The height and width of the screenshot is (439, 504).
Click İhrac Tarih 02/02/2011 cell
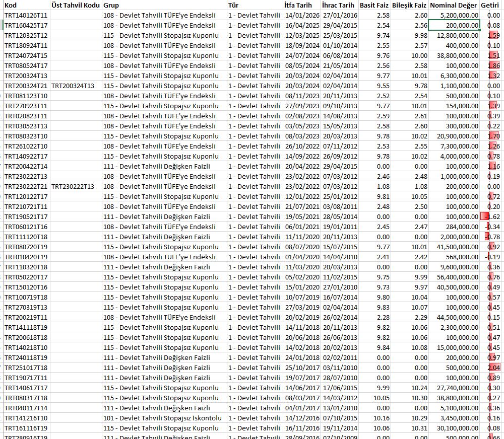340,358
